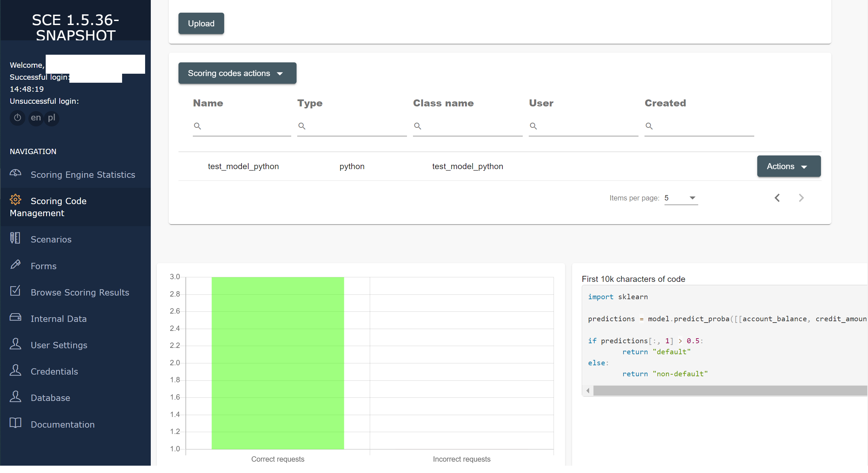Open the Items per page selector

[x=681, y=198]
